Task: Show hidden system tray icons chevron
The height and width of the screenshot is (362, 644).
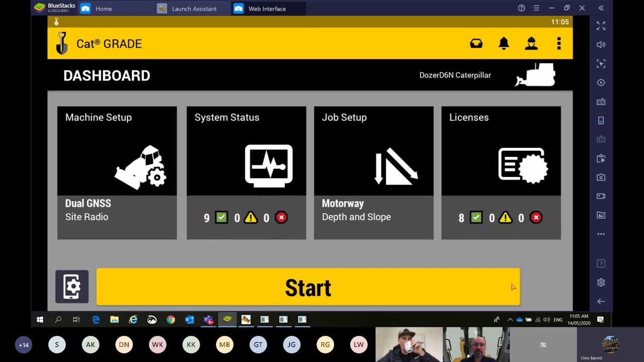Action: click(510, 319)
